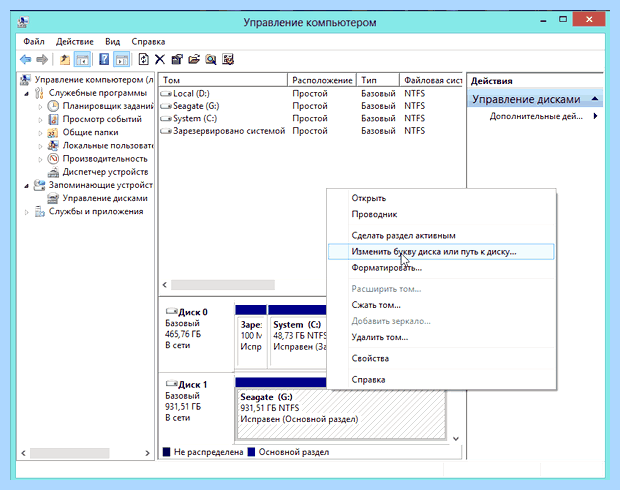Expand the Общие папки node arrow
This screenshot has height=490, width=620.
coord(40,133)
